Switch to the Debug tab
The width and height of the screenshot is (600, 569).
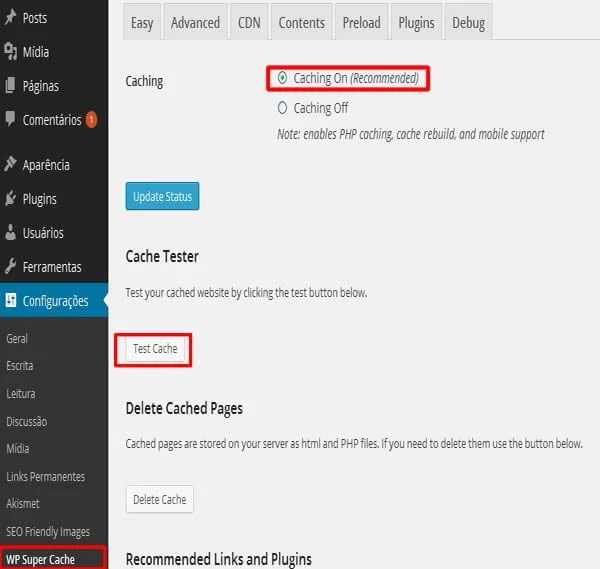coord(468,22)
